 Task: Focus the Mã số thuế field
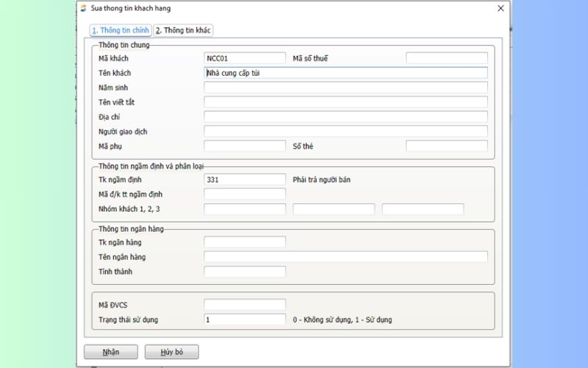(446, 58)
